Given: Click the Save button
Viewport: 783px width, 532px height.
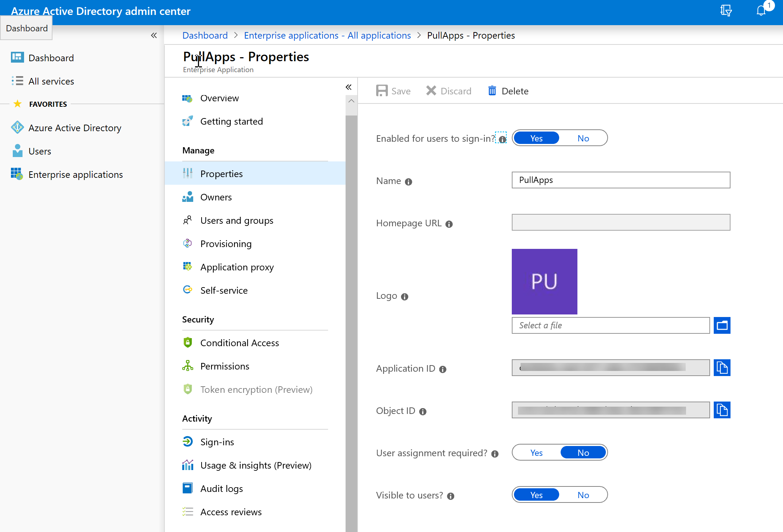Looking at the screenshot, I should coord(393,91).
